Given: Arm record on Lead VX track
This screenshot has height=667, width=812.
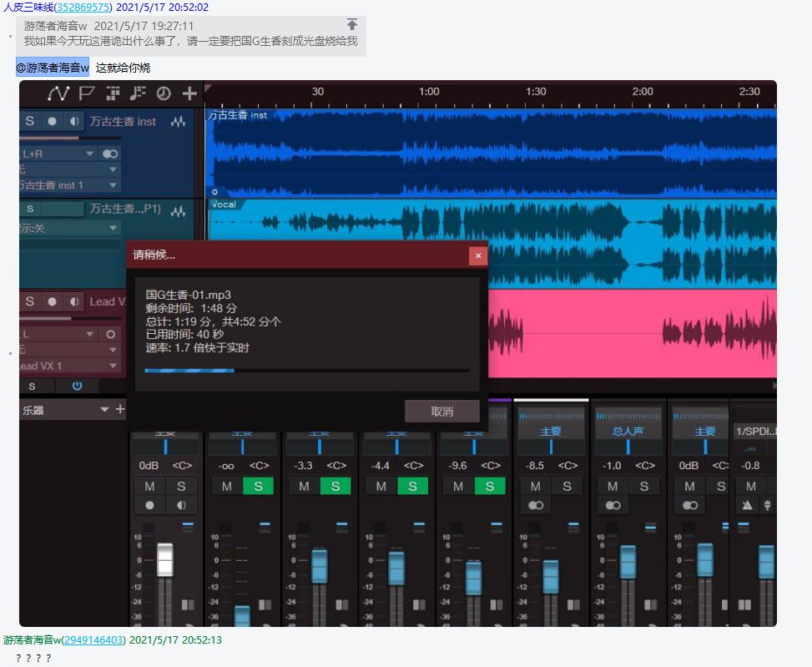Looking at the screenshot, I should click(52, 301).
